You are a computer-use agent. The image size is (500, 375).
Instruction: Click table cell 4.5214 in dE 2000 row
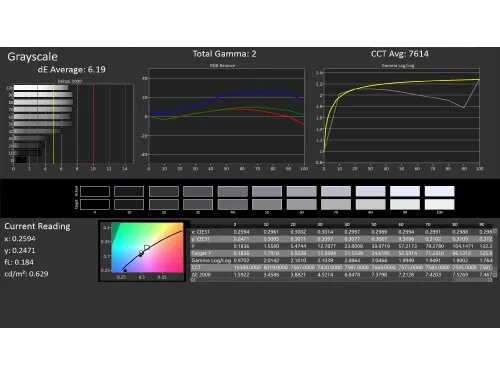[326, 275]
